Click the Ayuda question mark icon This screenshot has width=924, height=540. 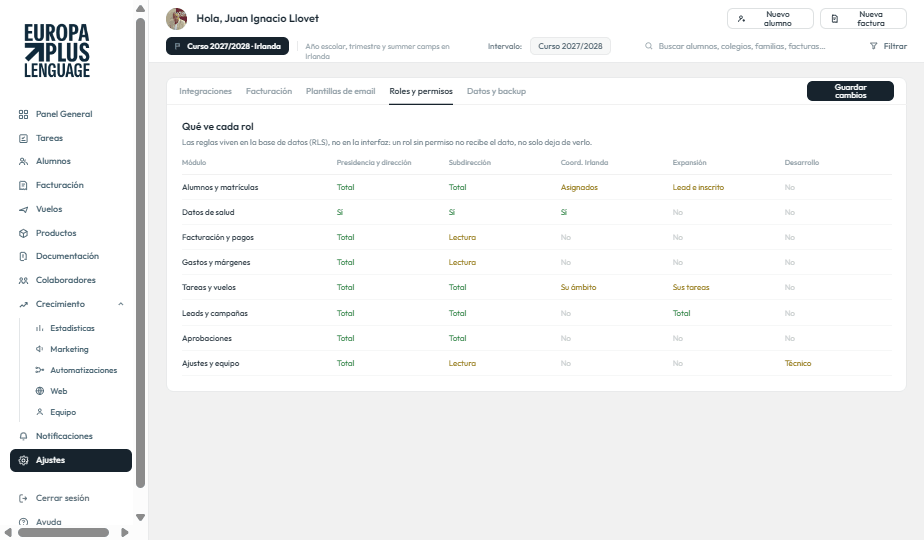(24, 522)
